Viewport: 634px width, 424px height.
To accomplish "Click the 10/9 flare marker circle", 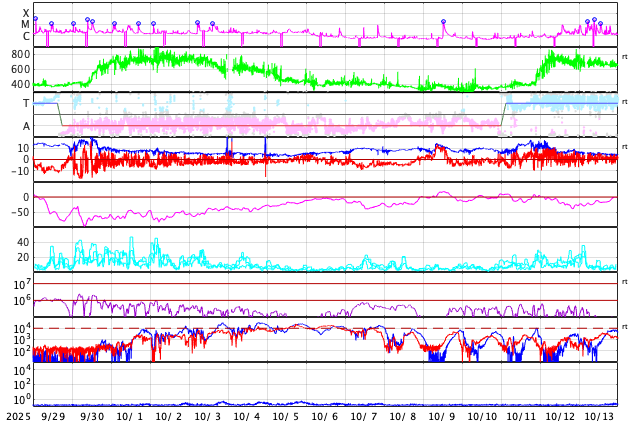I will 444,21.
